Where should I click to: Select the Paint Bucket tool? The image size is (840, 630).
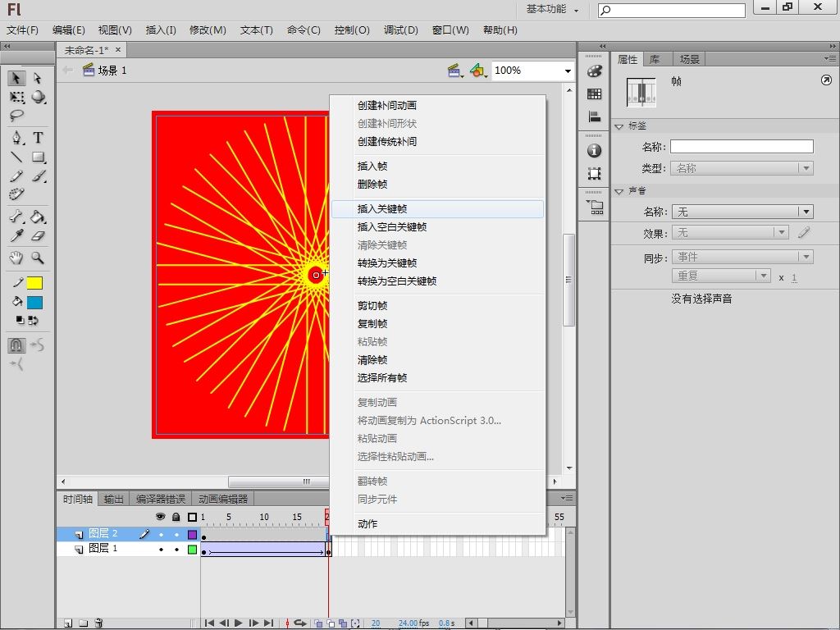coord(38,217)
